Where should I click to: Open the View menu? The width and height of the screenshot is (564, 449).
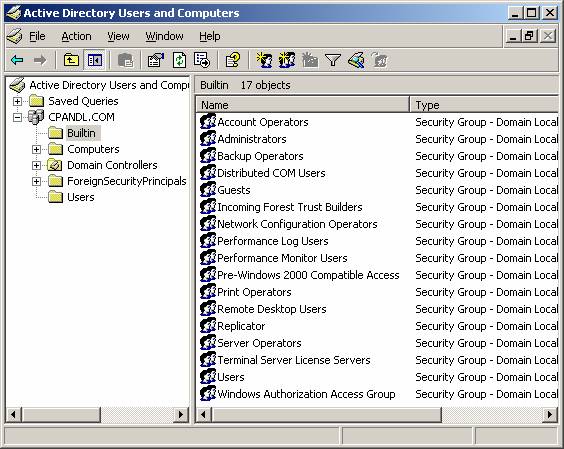click(118, 36)
